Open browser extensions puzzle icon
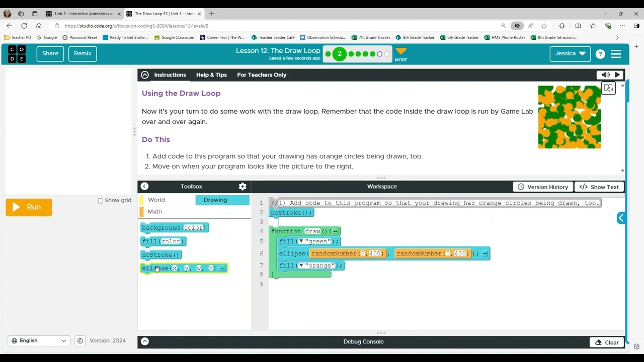 [562, 26]
